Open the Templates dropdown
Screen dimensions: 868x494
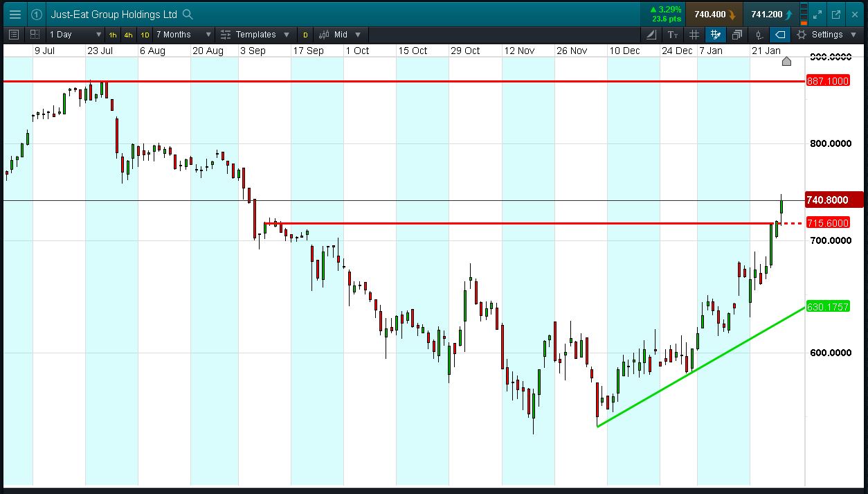[x=255, y=35]
